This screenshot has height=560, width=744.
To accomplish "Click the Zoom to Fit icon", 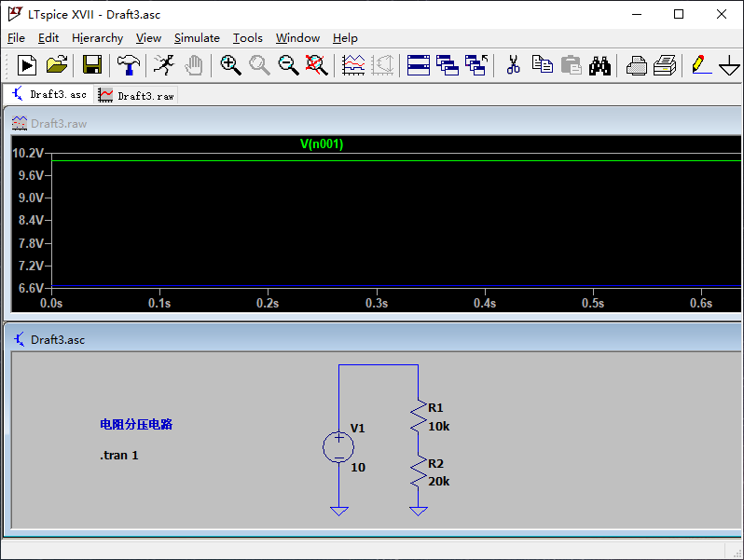I will point(317,65).
